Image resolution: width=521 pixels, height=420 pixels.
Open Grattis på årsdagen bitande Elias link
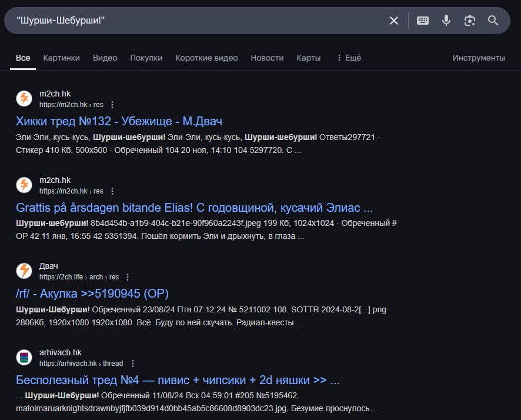point(195,208)
